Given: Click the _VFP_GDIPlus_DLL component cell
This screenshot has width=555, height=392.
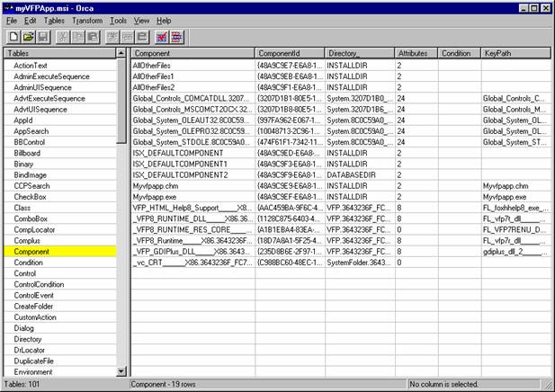Looking at the screenshot, I should (192, 252).
